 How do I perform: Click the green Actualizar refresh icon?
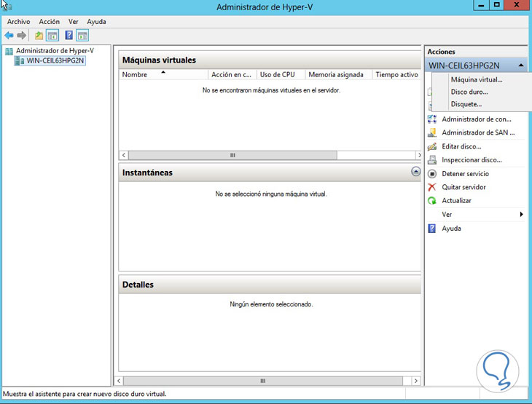[432, 201]
